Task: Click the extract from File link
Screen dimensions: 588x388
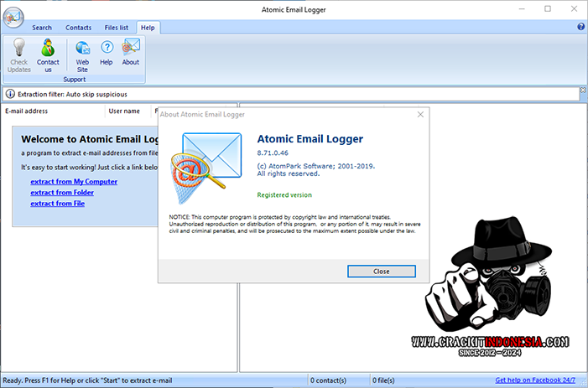Action: coord(57,203)
